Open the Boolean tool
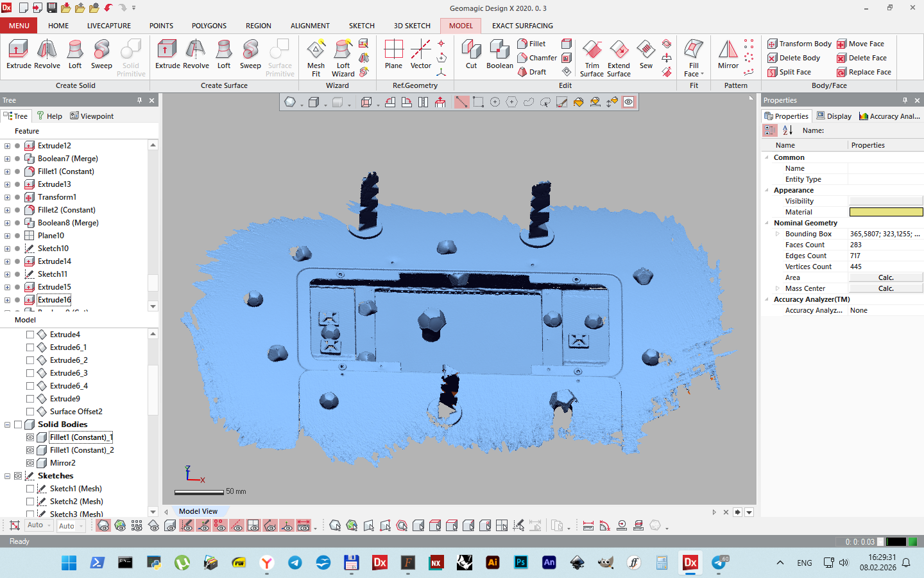 [499, 54]
